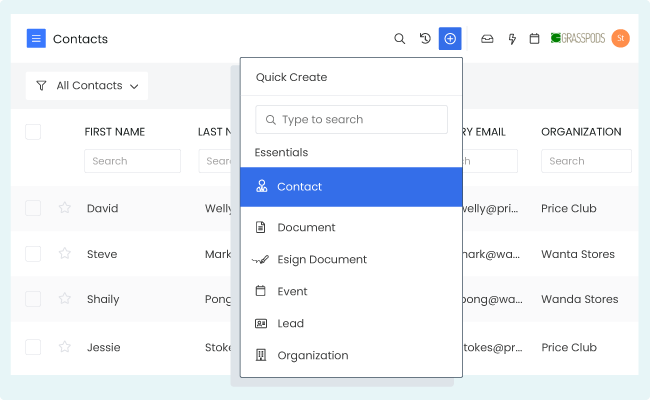Toggle the select-all contacts checkbox
The height and width of the screenshot is (400, 650).
coord(33,132)
